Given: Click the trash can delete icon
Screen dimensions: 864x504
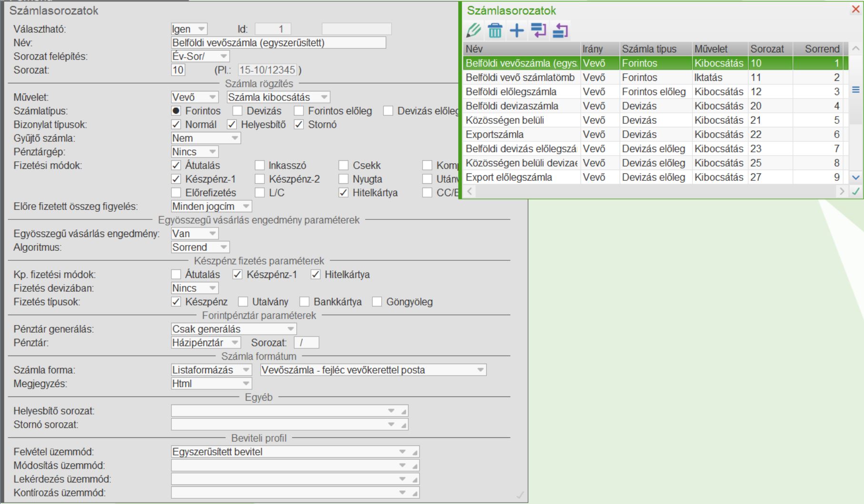Looking at the screenshot, I should [x=495, y=31].
